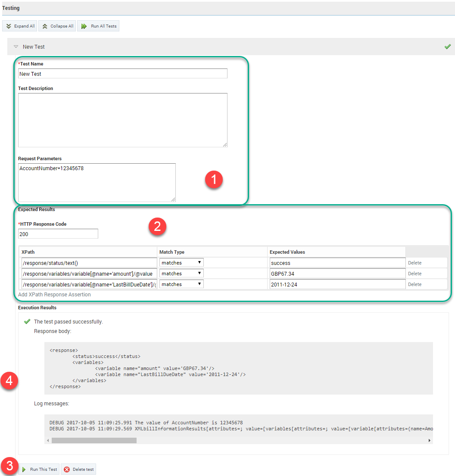Click the Expected Values column header
Screen dimensions: 455x476
click(x=287, y=252)
